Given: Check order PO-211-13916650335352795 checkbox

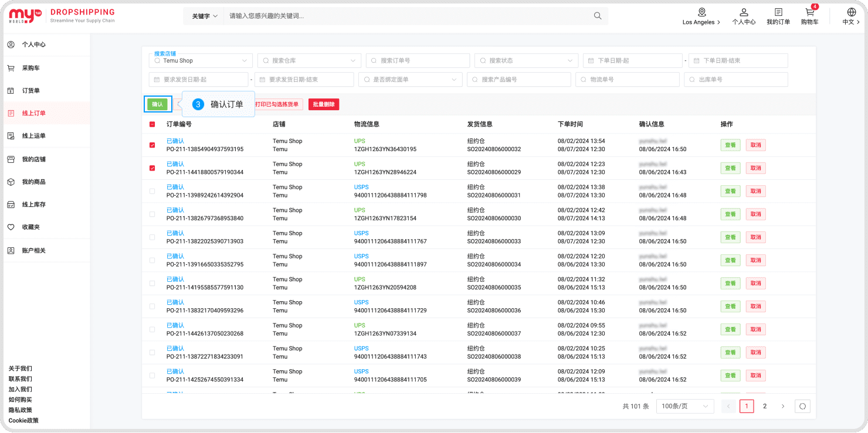Looking at the screenshot, I should point(152,260).
